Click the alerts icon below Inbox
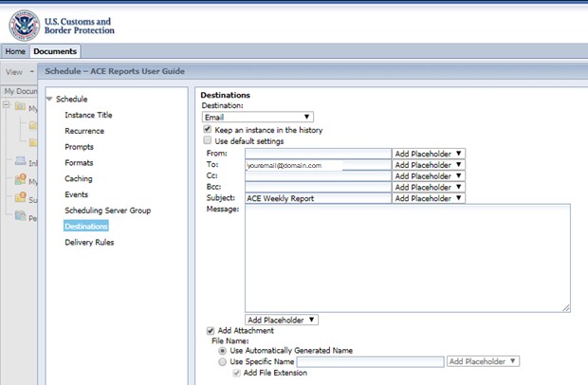 click(x=19, y=180)
